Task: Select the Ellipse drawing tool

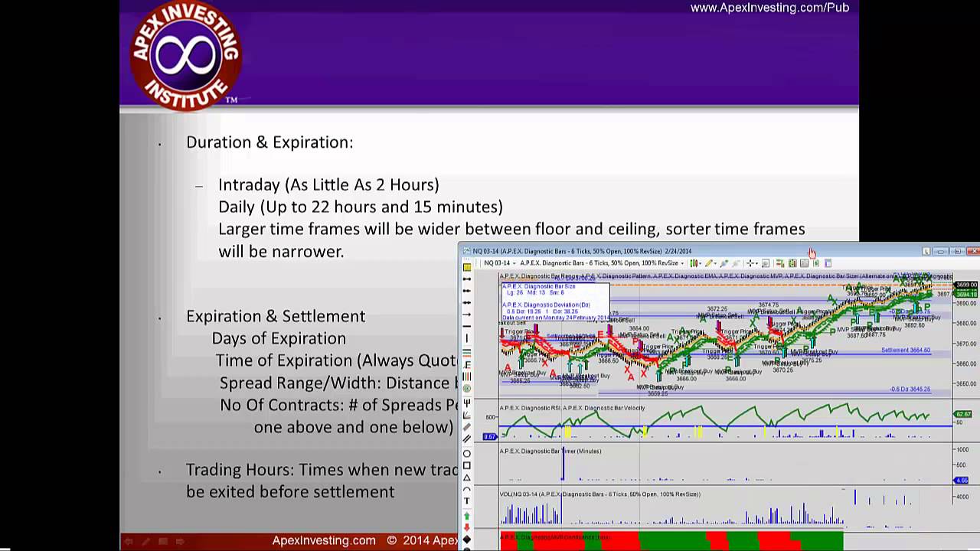Action: pos(467,453)
